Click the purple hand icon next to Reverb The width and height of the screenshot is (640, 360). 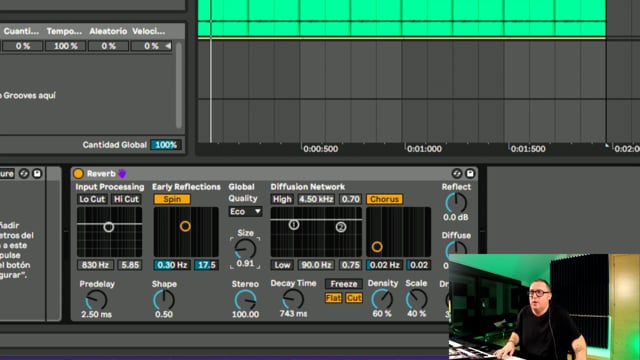[x=122, y=174]
